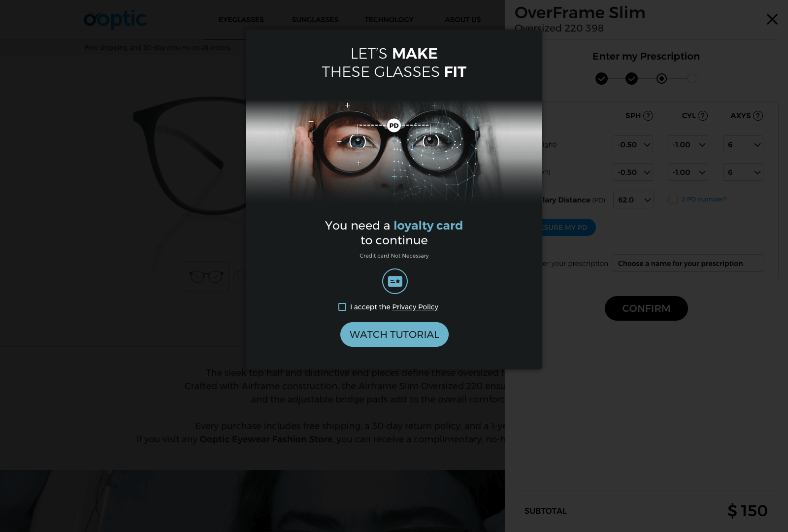Go to the first completed step checkmark
The width and height of the screenshot is (788, 532).
click(x=601, y=78)
